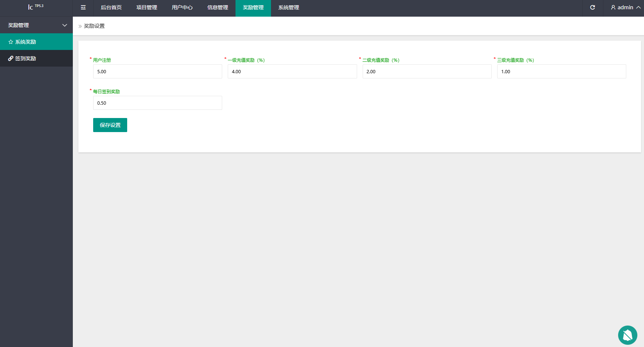Click the link icon beside 签到奖励

point(11,58)
